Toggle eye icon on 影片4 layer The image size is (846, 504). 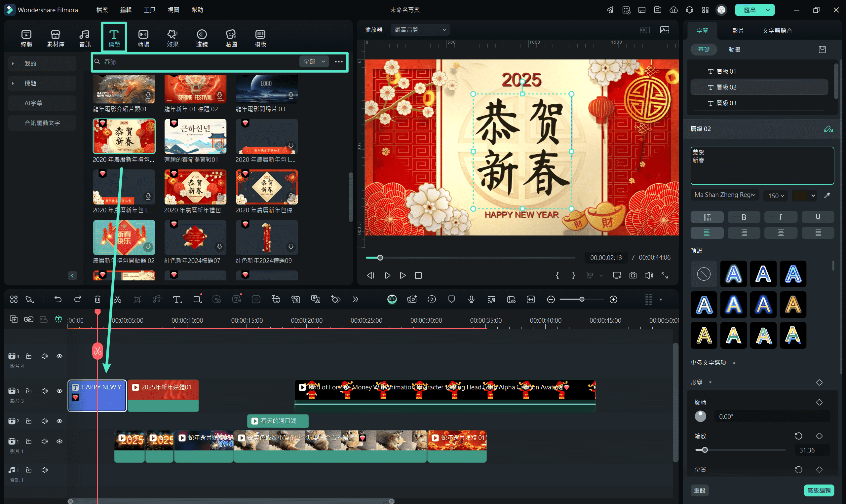coord(59,356)
